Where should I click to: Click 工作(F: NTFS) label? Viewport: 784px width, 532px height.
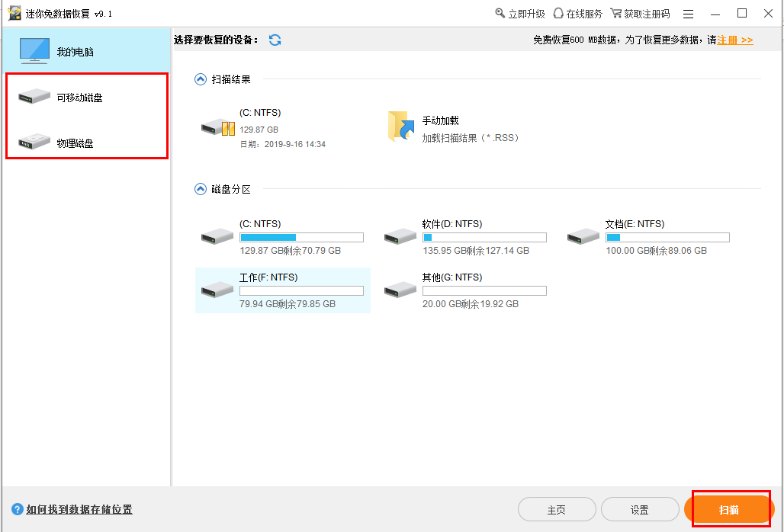[268, 277]
